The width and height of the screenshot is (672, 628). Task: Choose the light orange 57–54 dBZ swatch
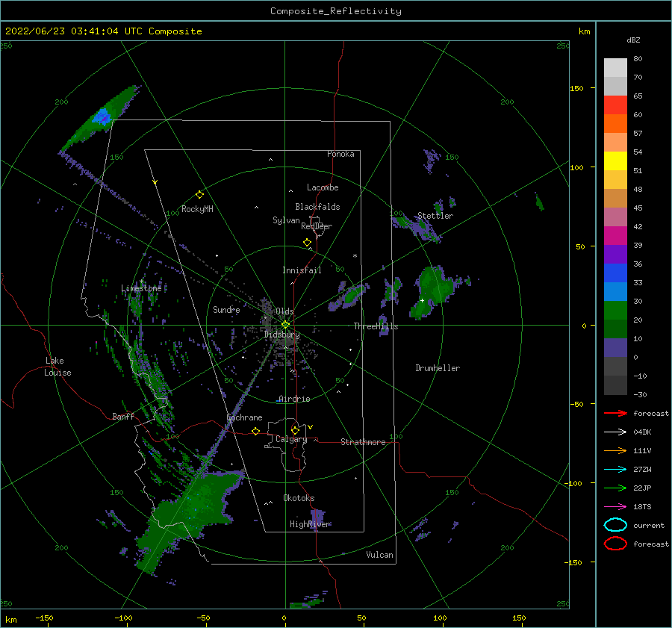point(615,143)
